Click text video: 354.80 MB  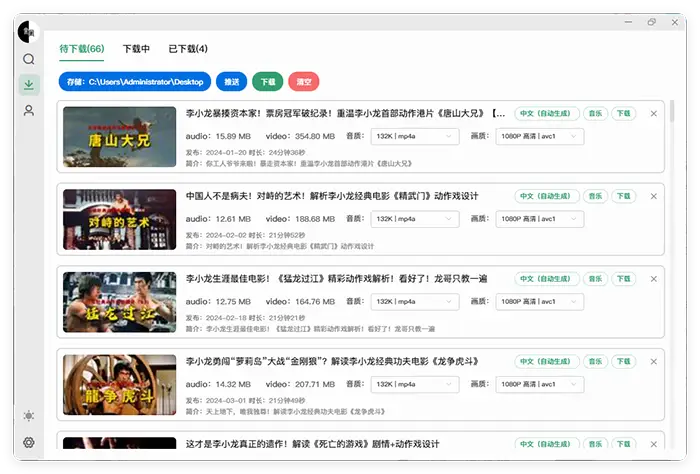pyautogui.click(x=300, y=136)
